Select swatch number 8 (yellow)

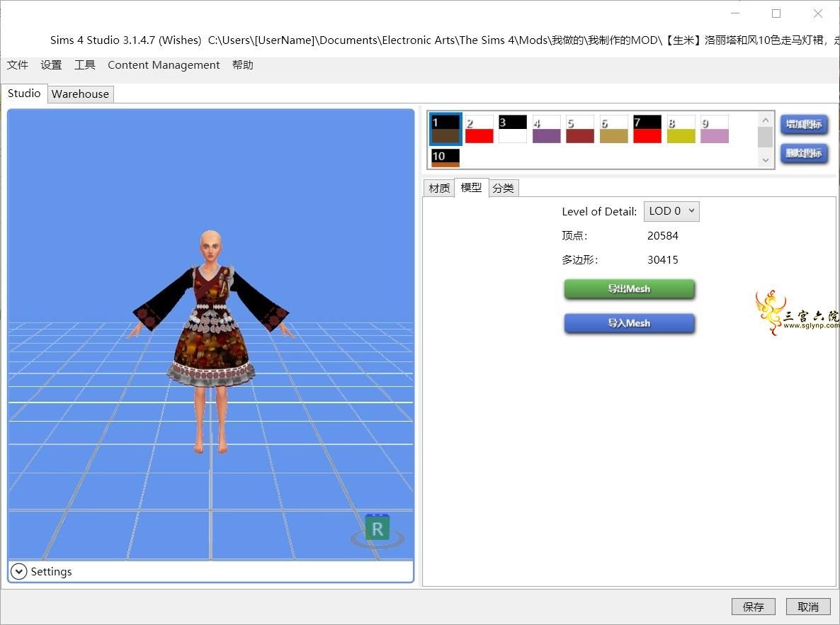[x=681, y=129]
